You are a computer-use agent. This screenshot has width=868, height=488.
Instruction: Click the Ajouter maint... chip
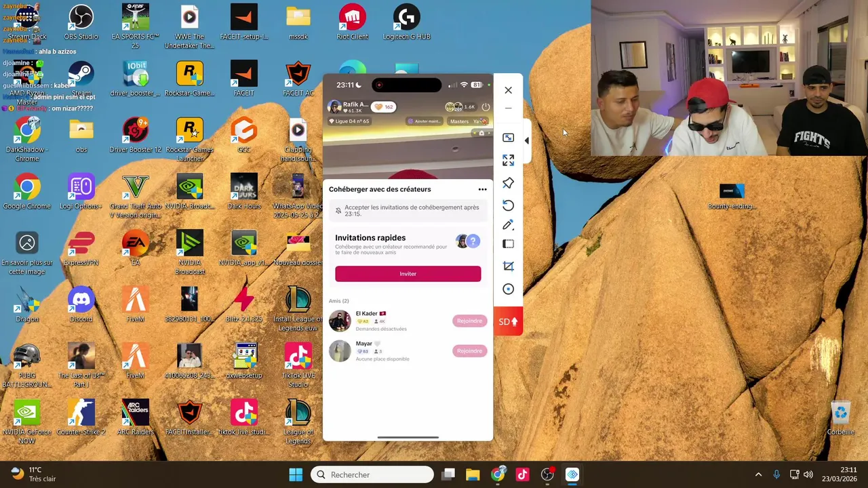[425, 121]
